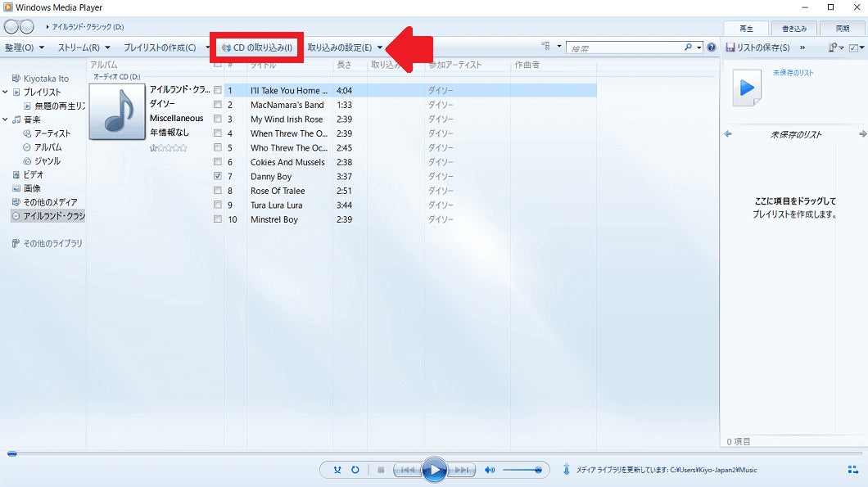Click the album art music note
The image size is (868, 487).
coord(117,111)
